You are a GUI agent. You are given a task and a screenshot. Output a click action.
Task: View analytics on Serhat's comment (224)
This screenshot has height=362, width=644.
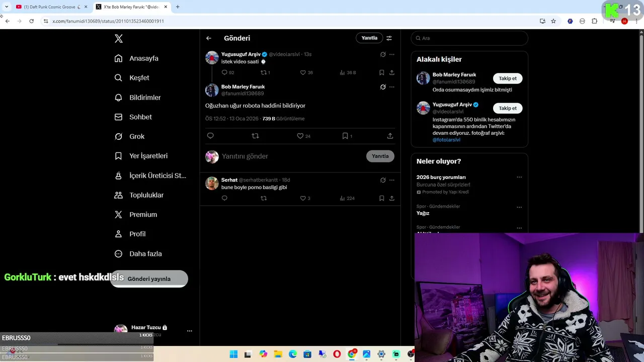[x=347, y=198]
